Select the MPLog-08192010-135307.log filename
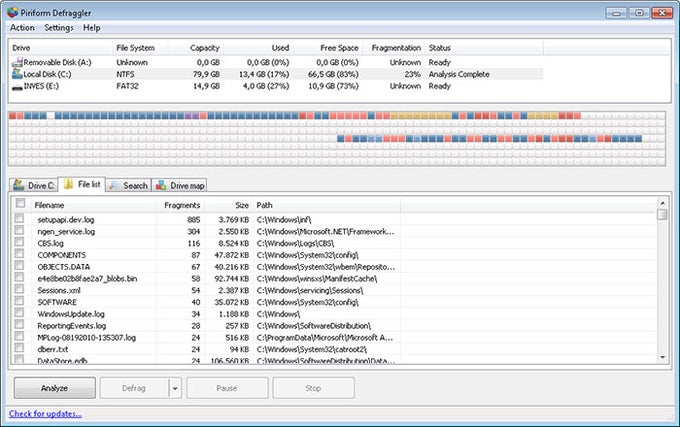 click(x=86, y=337)
